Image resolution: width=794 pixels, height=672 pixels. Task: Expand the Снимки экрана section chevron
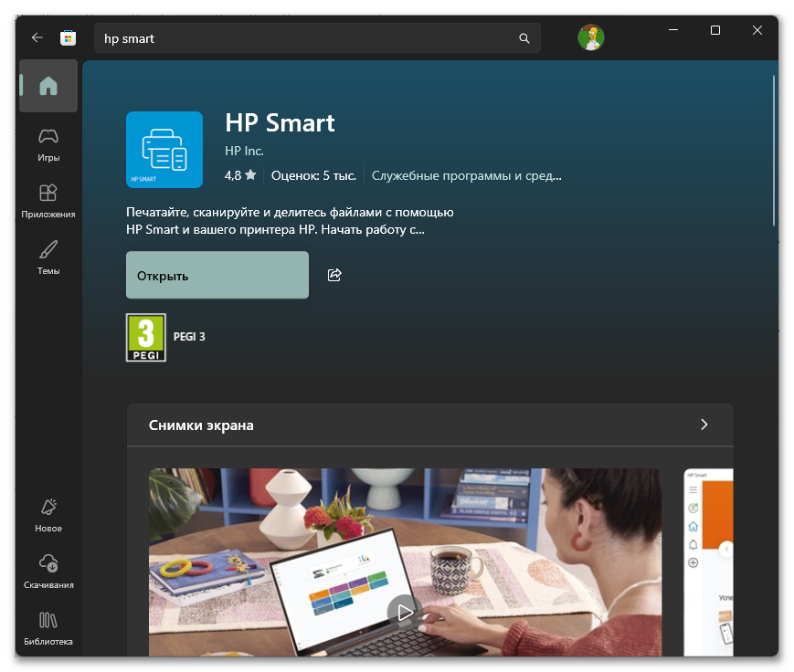tap(704, 425)
